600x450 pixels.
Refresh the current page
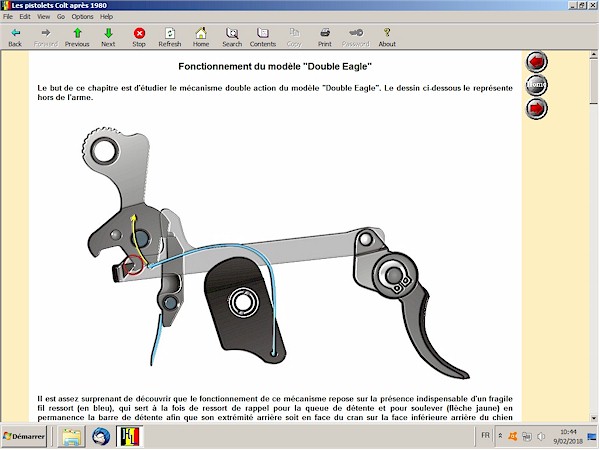(170, 37)
